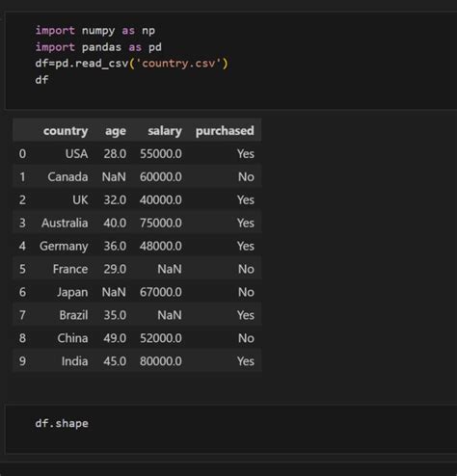Image resolution: width=457 pixels, height=476 pixels.
Task: Select the Japan country cell
Action: coord(72,292)
